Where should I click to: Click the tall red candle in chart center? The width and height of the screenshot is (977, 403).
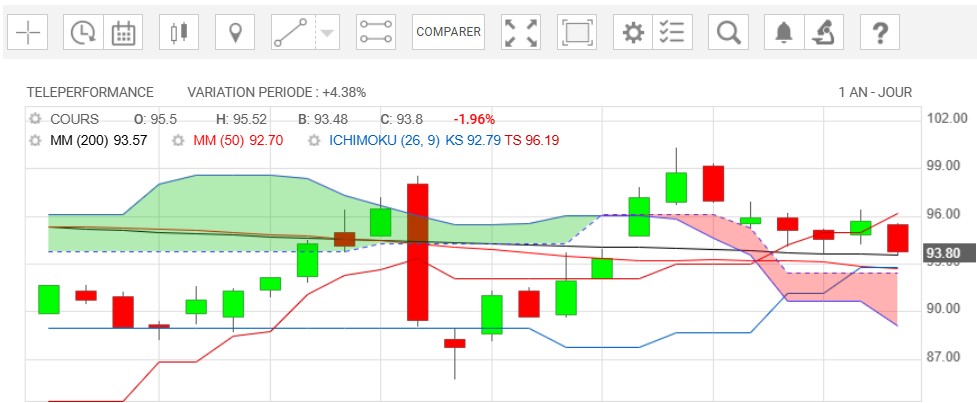pos(417,252)
